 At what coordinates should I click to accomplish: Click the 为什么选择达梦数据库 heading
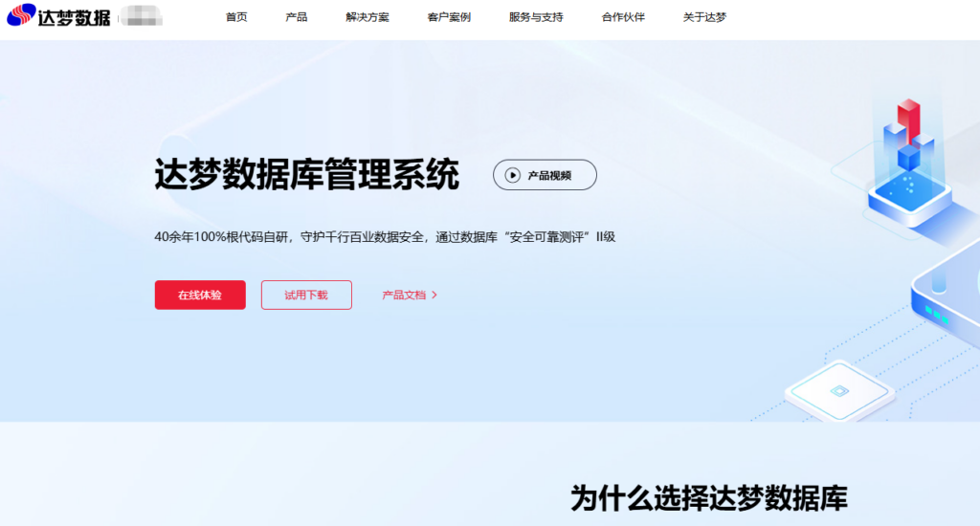pyautogui.click(x=709, y=498)
